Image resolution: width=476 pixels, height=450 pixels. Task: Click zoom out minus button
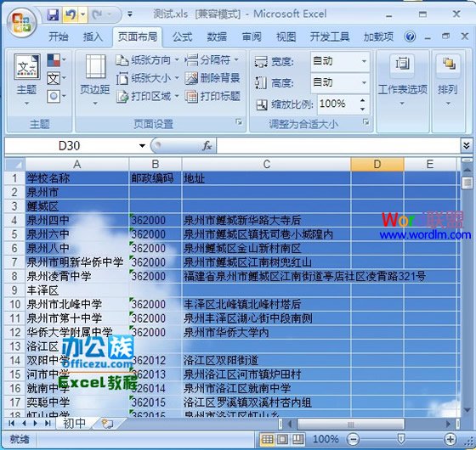pyautogui.click(x=353, y=439)
